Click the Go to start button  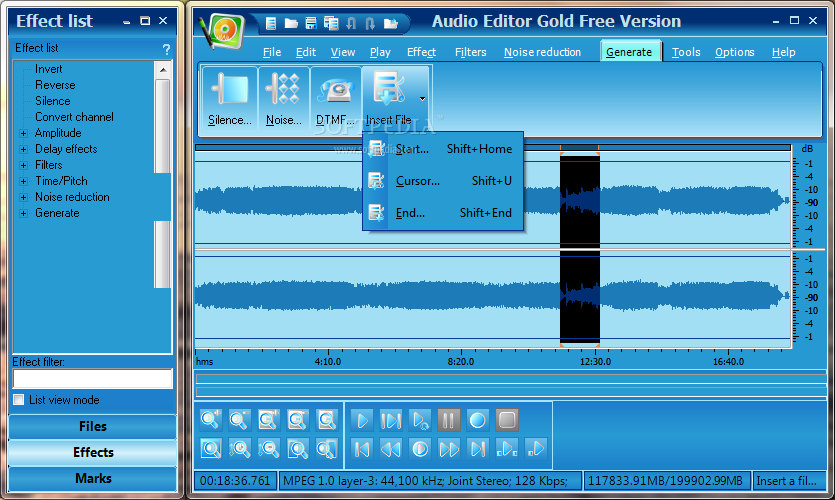[362, 449]
